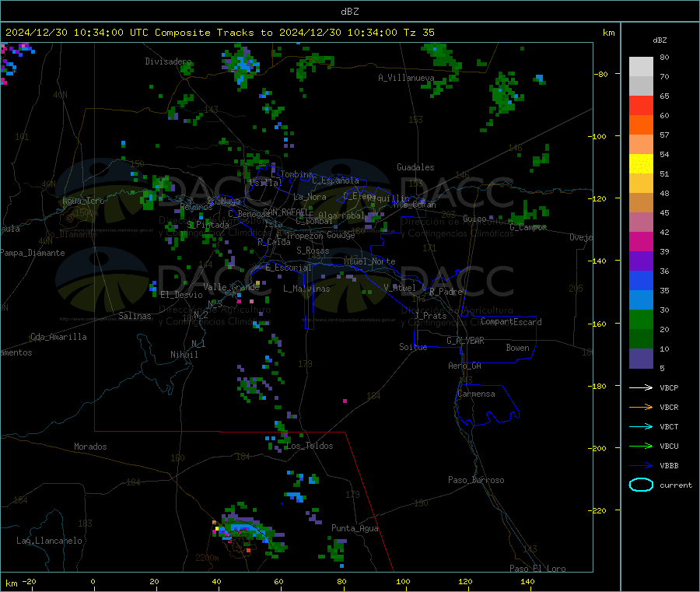
Task: Select the yellow 54 dBZ color swatch
Action: click(x=641, y=164)
